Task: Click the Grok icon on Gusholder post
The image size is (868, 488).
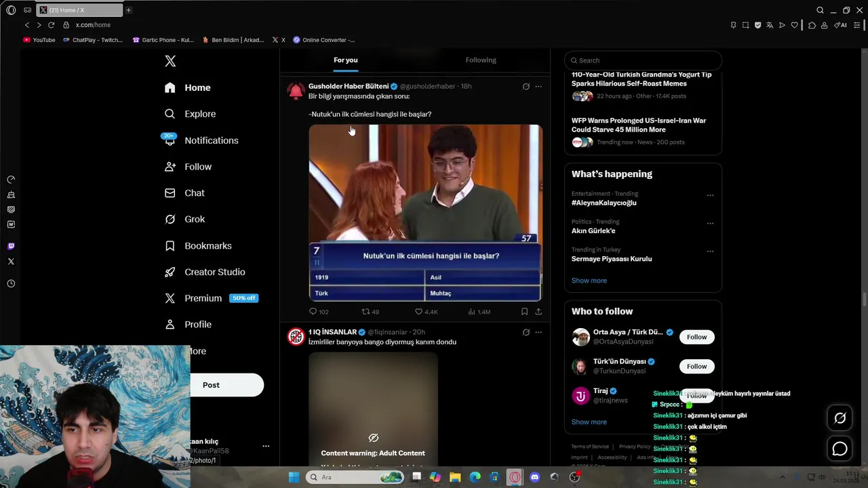Action: click(526, 87)
